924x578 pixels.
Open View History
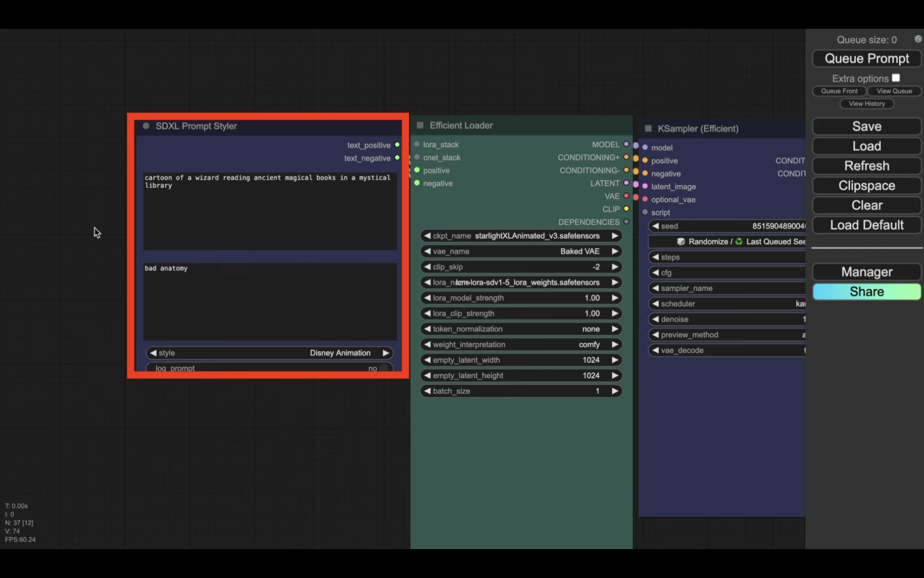coord(867,104)
